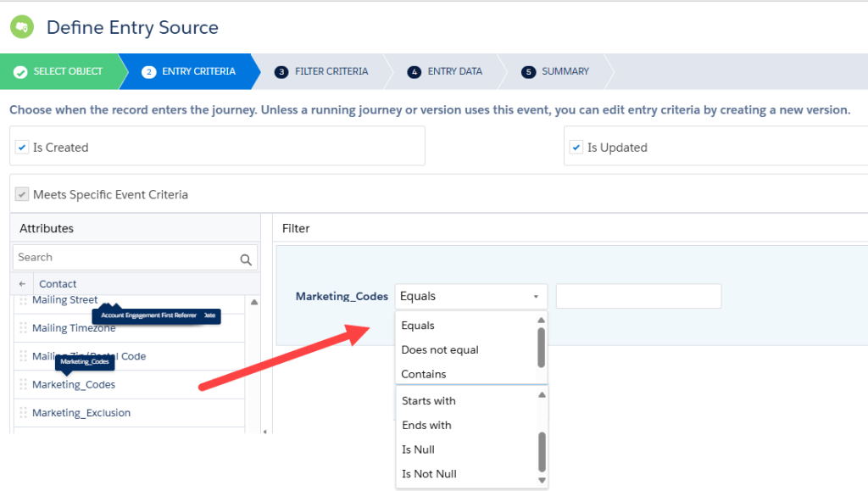
Task: Open the Equals operator dropdown
Action: [470, 297]
